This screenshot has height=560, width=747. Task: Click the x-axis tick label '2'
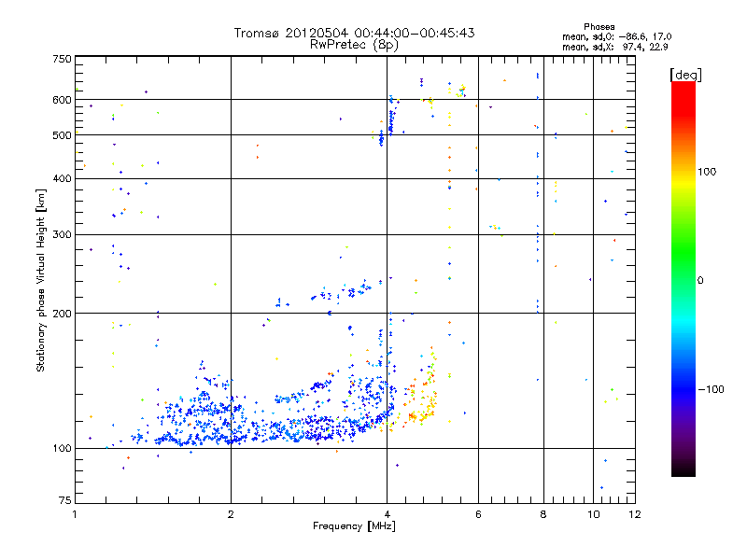[231, 514]
